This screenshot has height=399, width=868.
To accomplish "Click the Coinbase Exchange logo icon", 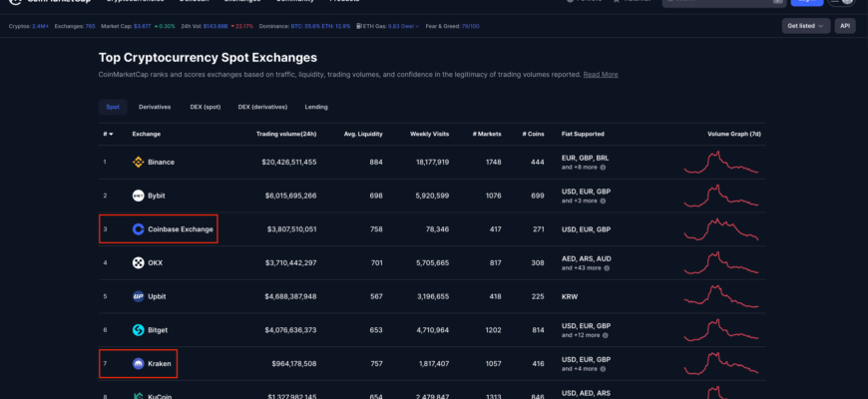I will (x=139, y=229).
